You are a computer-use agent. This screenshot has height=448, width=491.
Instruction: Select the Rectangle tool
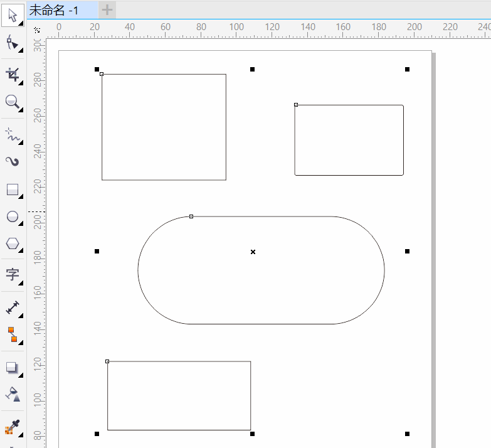12,189
